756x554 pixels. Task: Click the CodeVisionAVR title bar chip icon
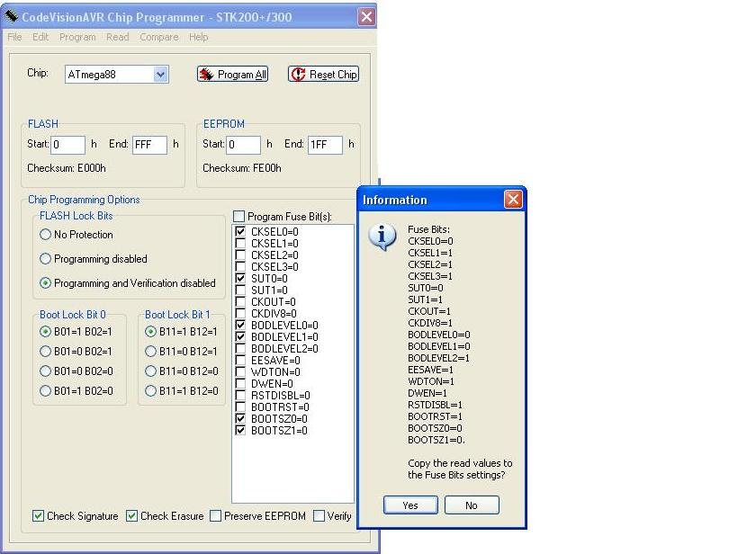[x=12, y=16]
